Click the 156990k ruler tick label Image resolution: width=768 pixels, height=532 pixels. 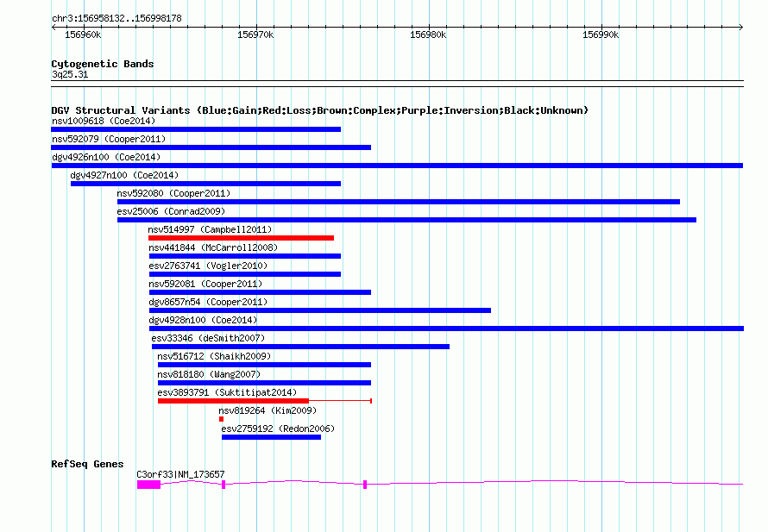coord(601,34)
